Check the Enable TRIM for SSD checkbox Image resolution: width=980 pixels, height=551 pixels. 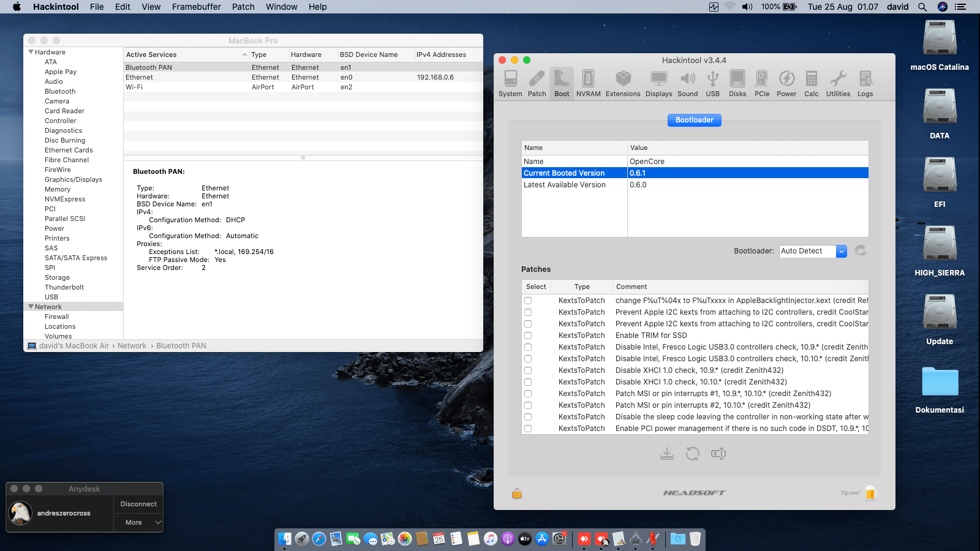point(528,335)
